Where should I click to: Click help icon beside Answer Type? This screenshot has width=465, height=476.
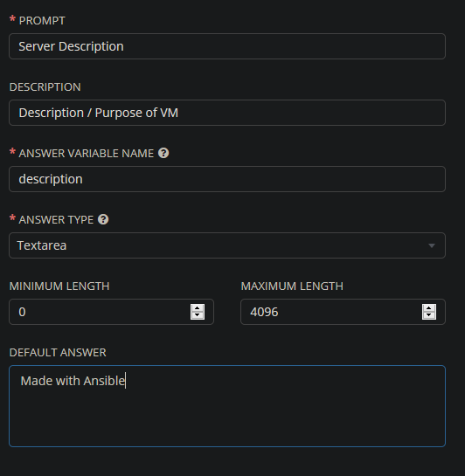[103, 219]
